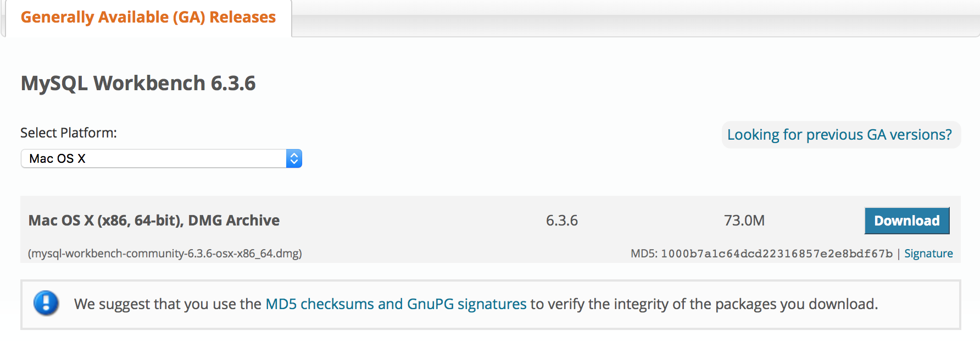Open the Signature link
The image size is (980, 341).
[928, 254]
